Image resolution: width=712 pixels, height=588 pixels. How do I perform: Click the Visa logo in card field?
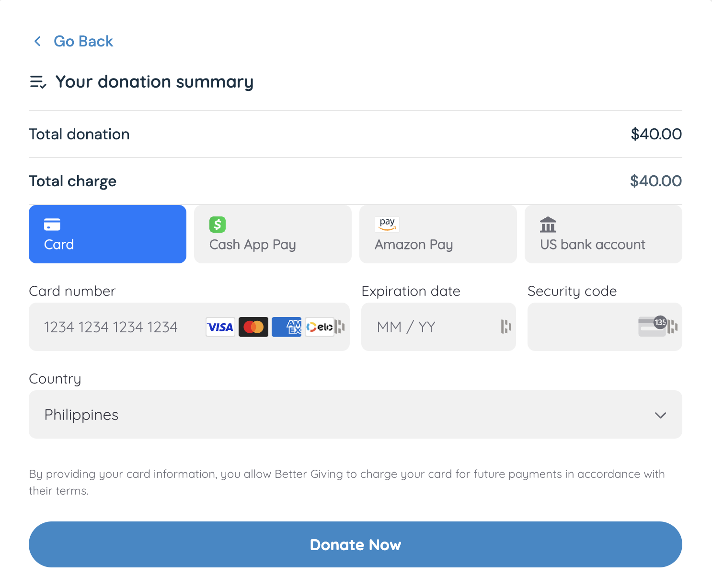220,327
